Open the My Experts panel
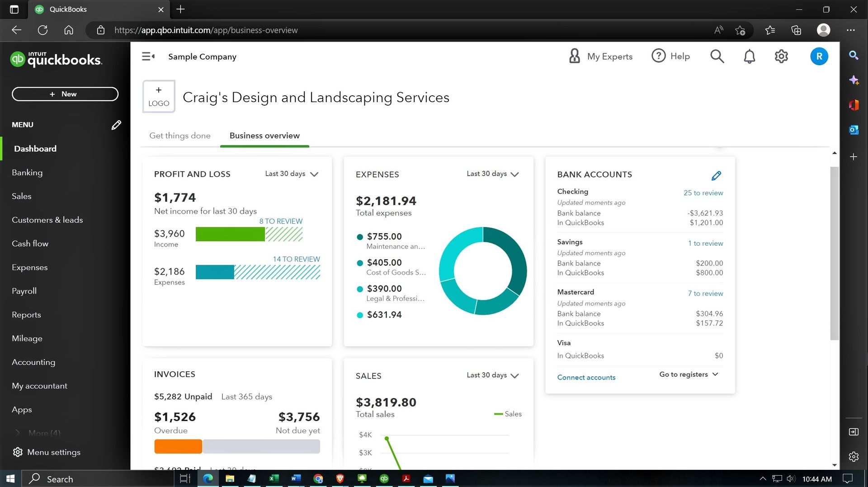 (x=600, y=56)
